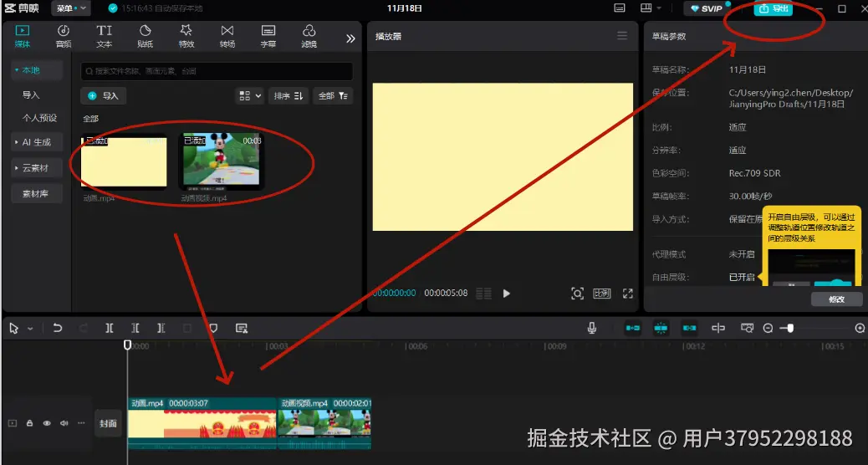Click the 修改 modify button

point(836,299)
